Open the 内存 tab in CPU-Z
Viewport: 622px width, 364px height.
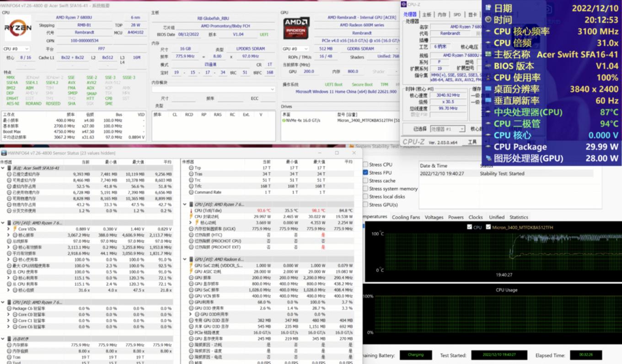click(442, 15)
